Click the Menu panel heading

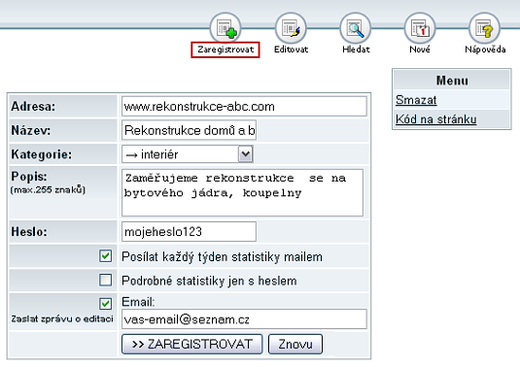[x=452, y=80]
